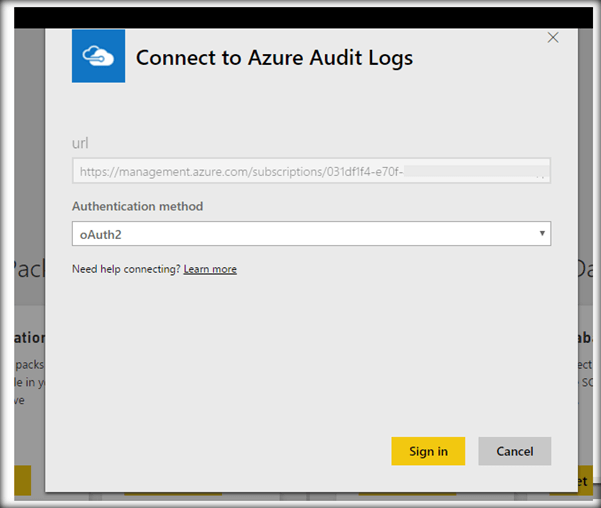Close the Connect to Azure Audit Logs dialog
Screen dimensions: 601x508
pos(553,38)
